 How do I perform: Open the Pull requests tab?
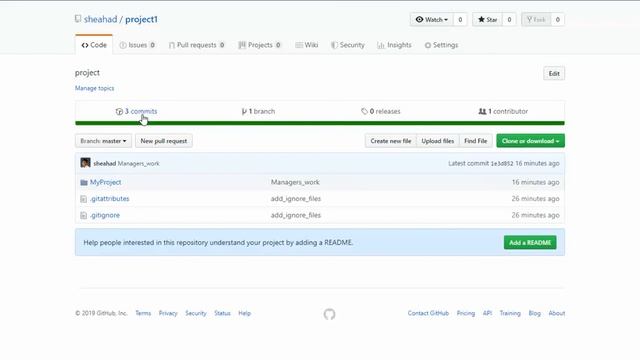tap(197, 45)
